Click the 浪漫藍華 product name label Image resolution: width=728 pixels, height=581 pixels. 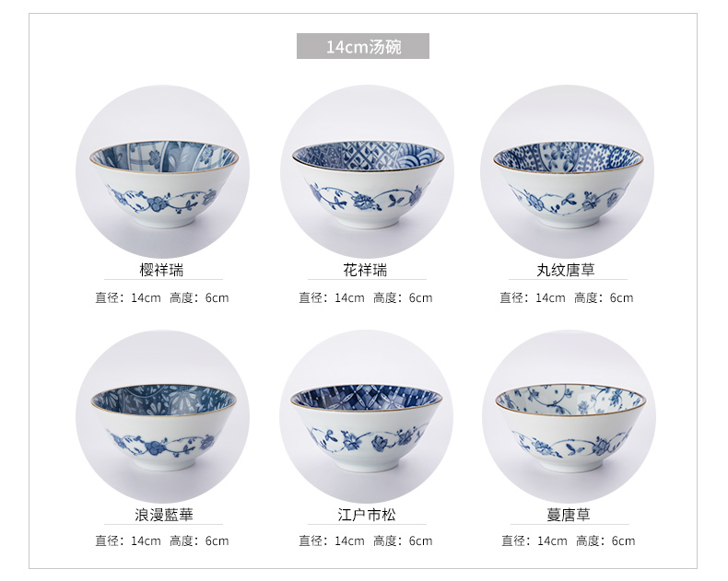(x=164, y=515)
